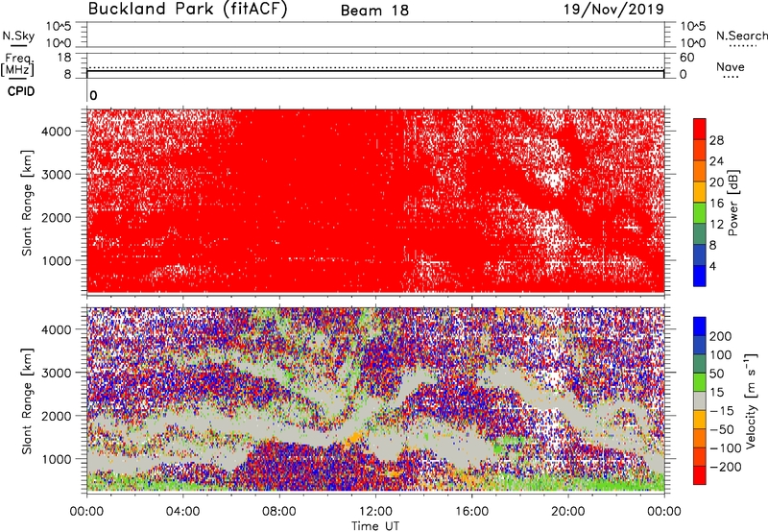Click the blue top of velocity colorbar

[x=700, y=326]
